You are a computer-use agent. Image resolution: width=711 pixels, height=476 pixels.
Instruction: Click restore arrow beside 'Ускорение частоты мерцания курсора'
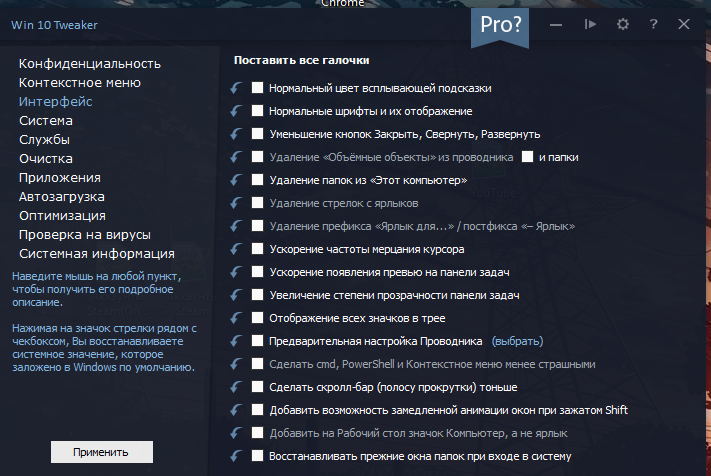pos(236,249)
